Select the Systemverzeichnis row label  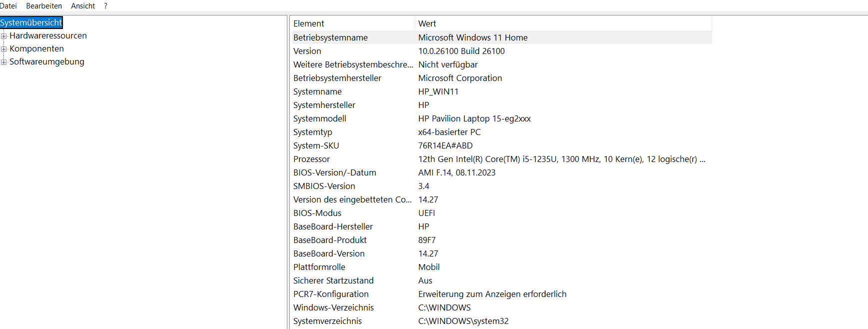coord(327,321)
